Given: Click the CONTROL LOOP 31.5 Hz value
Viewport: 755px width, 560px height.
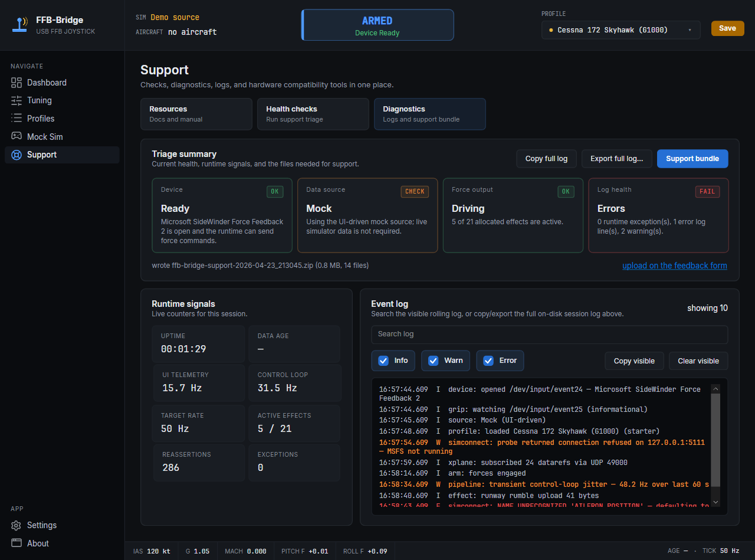Looking at the screenshot, I should (x=277, y=388).
